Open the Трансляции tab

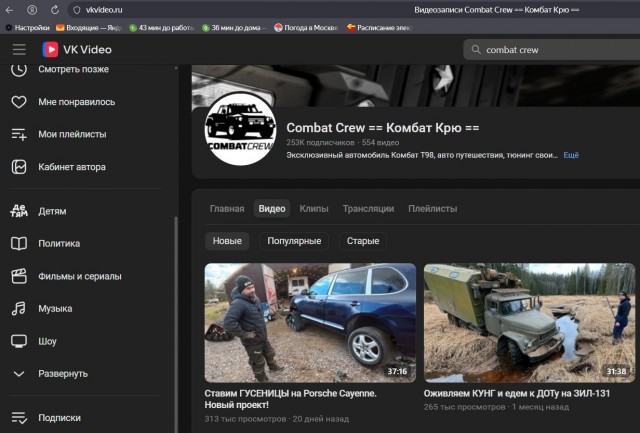click(x=368, y=209)
